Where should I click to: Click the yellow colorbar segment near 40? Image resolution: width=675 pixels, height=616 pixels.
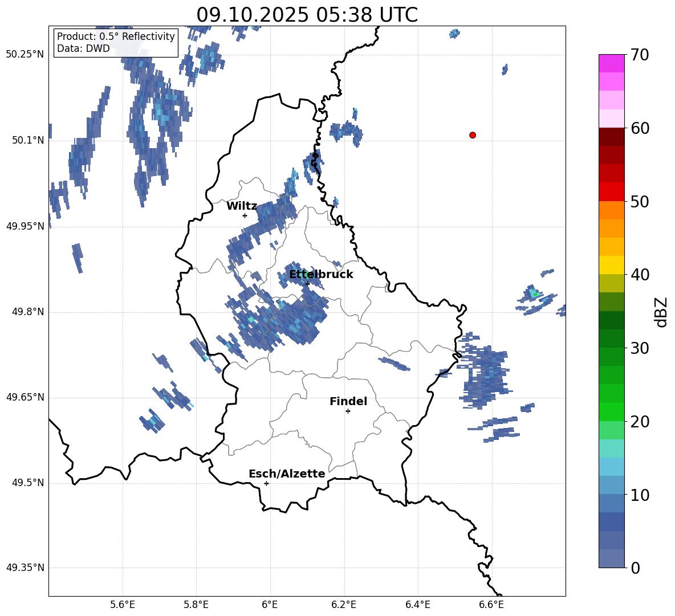pyautogui.click(x=612, y=265)
